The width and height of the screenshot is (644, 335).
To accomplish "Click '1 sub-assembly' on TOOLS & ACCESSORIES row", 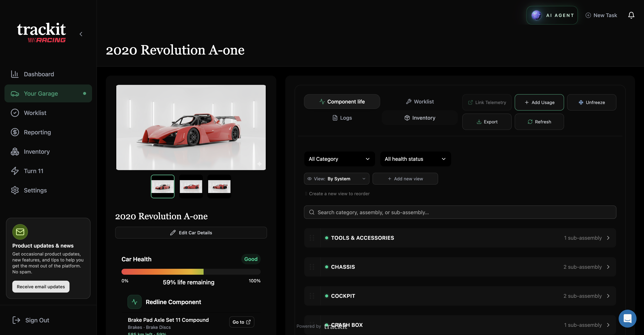I will coord(583,238).
